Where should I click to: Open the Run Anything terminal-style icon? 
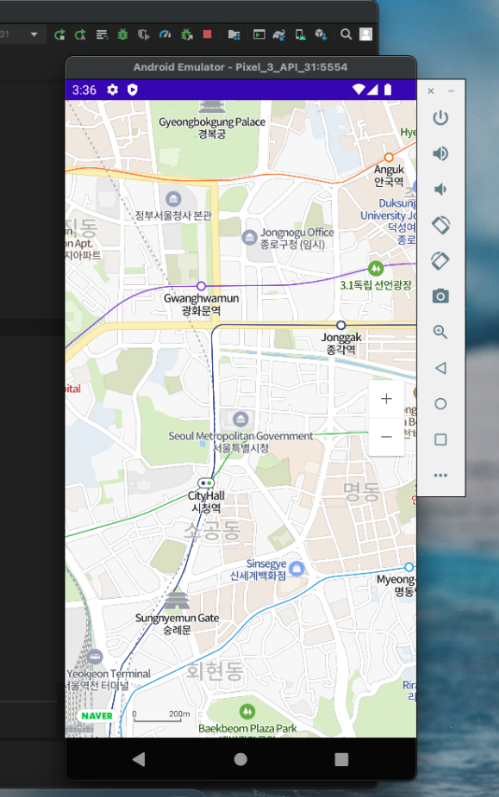click(259, 35)
